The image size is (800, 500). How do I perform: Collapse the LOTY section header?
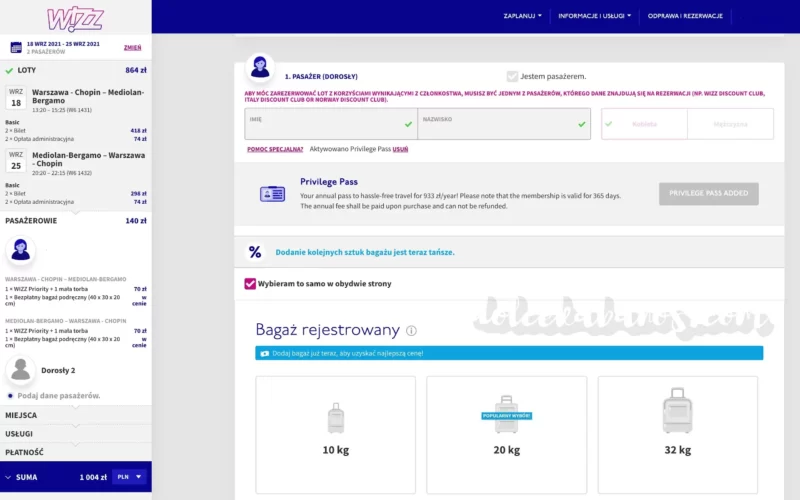[76, 70]
